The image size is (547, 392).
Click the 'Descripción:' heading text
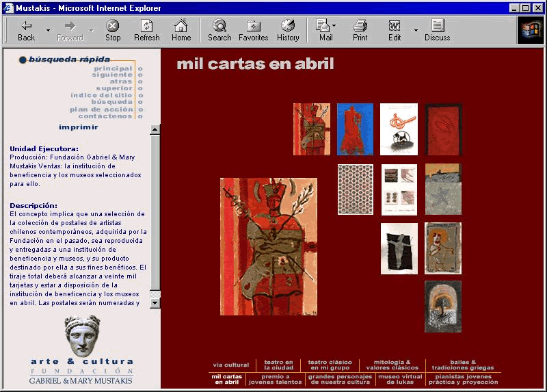pyautogui.click(x=34, y=206)
